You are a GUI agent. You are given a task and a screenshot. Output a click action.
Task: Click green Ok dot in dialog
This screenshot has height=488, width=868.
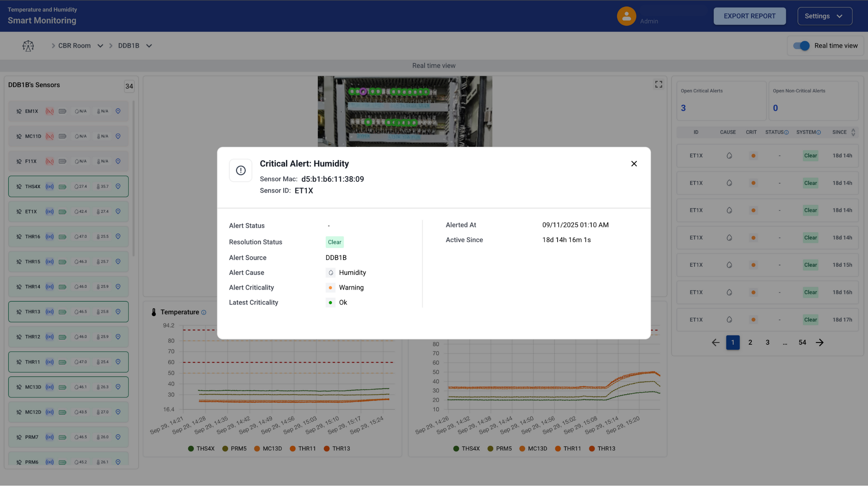[330, 303]
